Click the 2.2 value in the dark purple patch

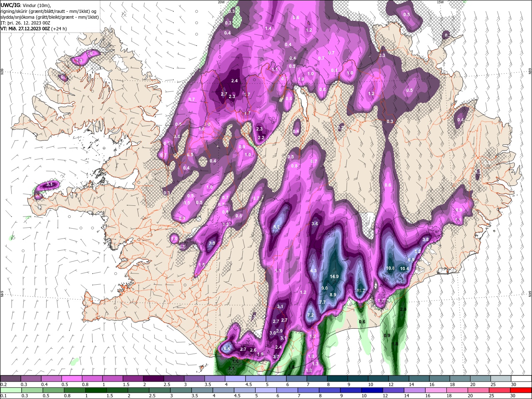point(261,138)
